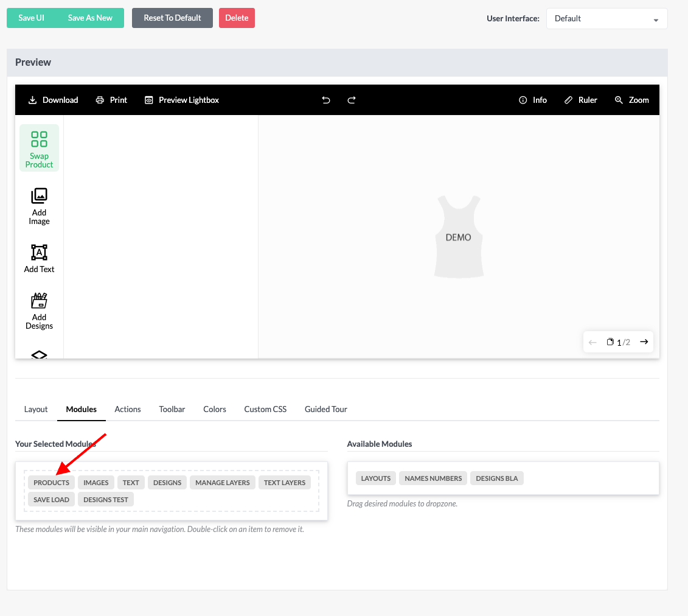
Task: Open the Colors tab
Action: pos(215,409)
